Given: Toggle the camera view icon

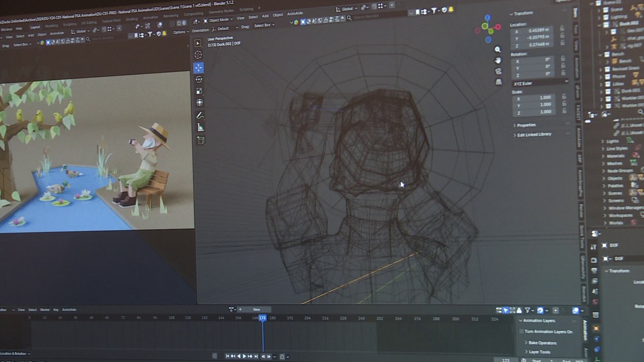Looking at the screenshot, I should (x=498, y=71).
